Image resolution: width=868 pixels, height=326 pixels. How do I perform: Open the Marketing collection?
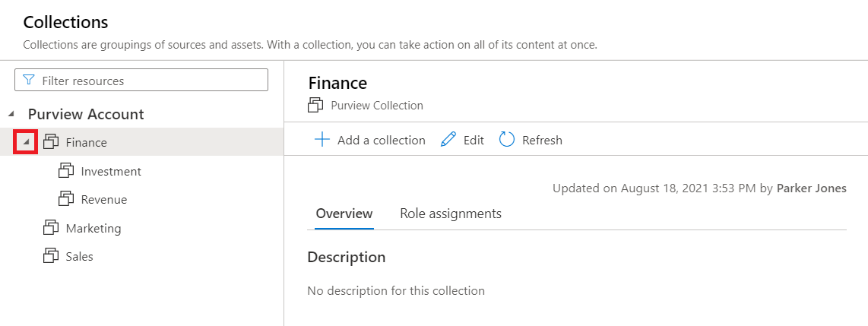pos(93,228)
